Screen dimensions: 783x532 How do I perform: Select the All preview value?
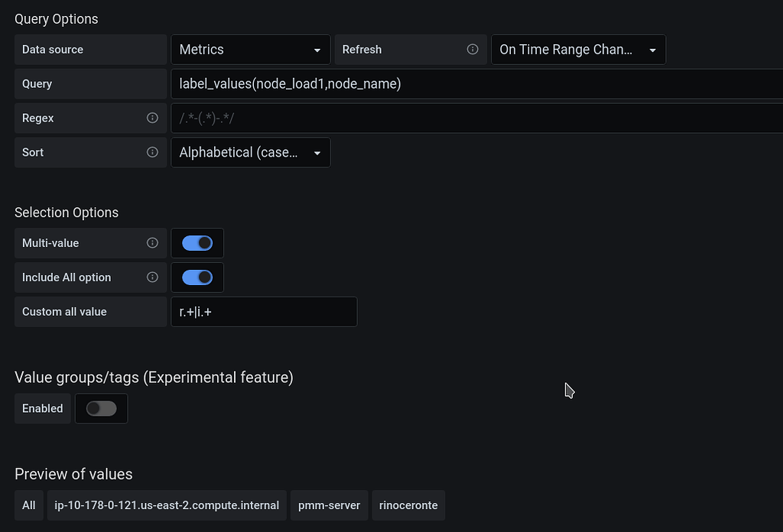(28, 505)
